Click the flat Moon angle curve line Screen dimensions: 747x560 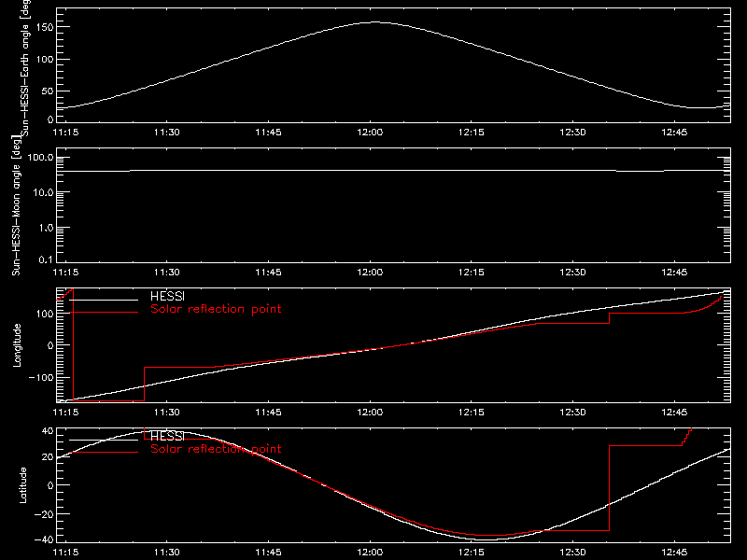[393, 171]
